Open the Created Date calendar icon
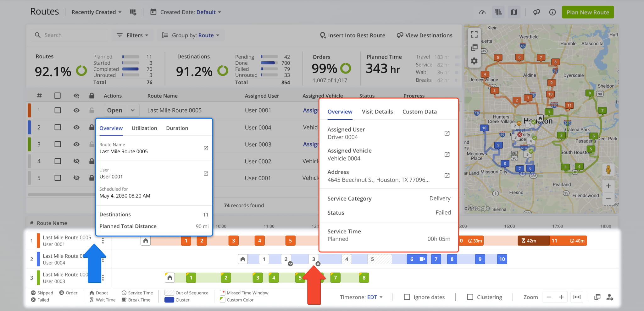 tap(153, 12)
